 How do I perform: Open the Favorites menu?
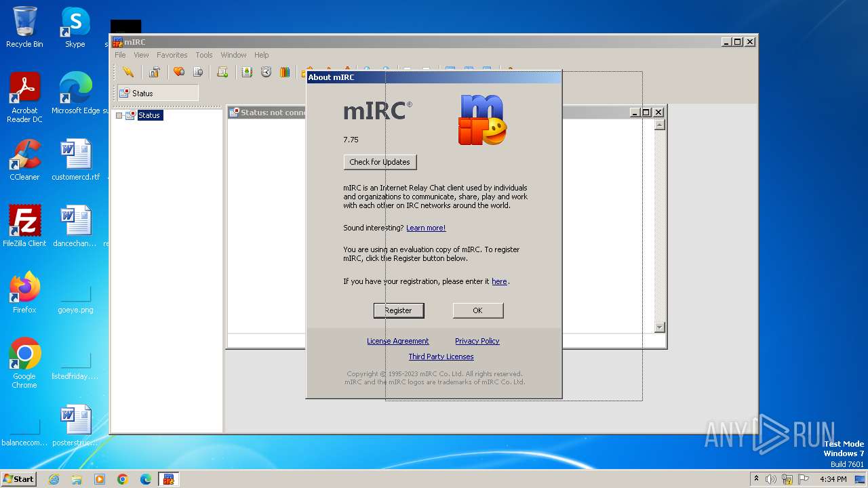172,55
